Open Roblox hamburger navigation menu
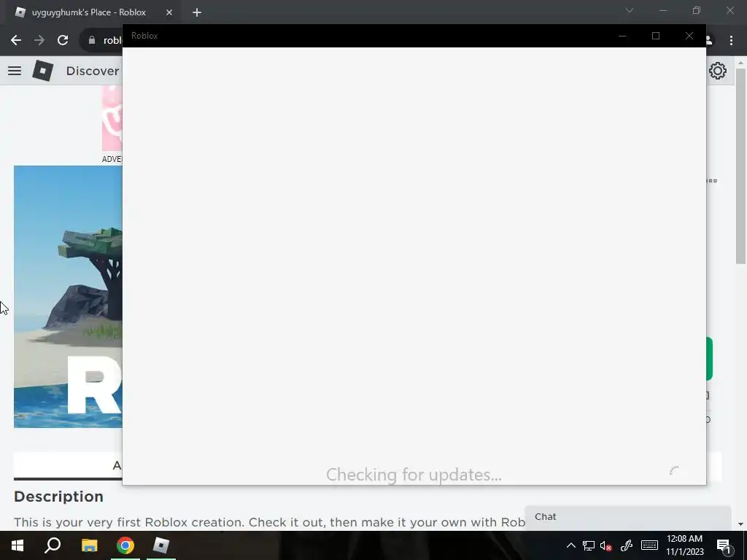This screenshot has width=747, height=560. pyautogui.click(x=15, y=71)
